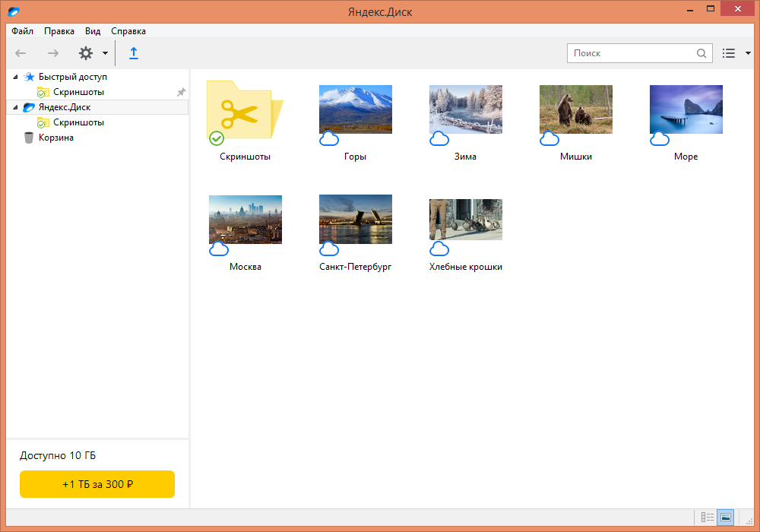Switch to details list view in status bar
The image size is (760, 532).
click(708, 518)
